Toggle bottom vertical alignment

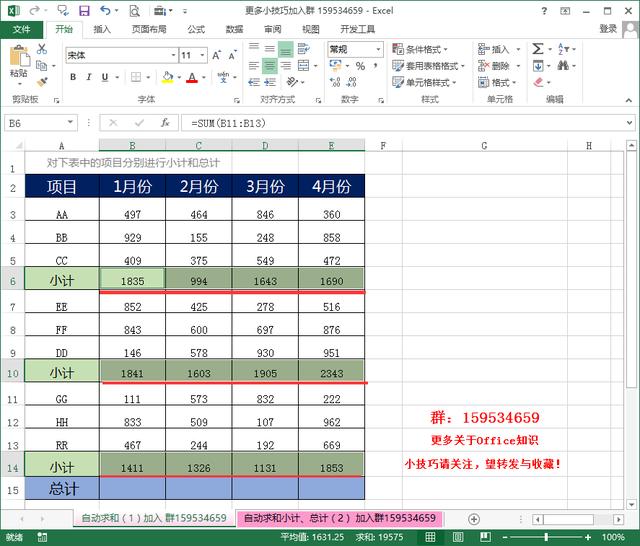tap(286, 49)
